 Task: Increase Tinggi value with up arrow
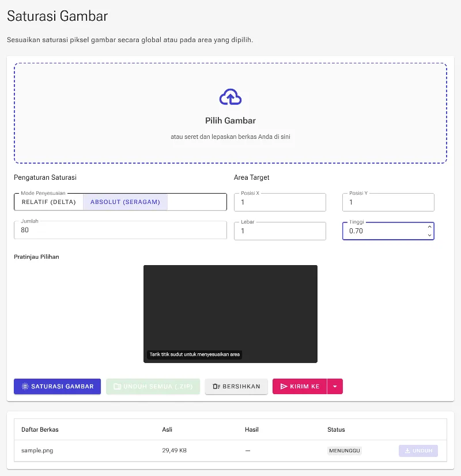pos(429,227)
